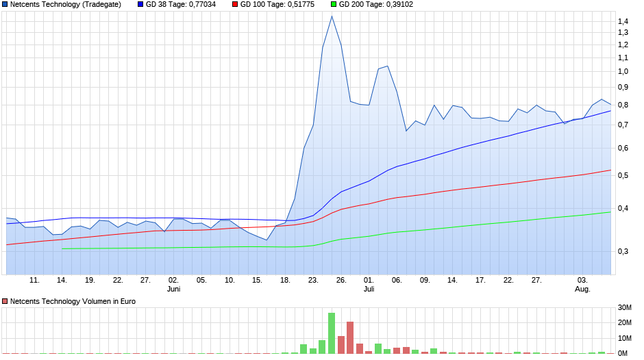Click the tallest red volume bar
Screen dimensions: 644x360
click(x=350, y=338)
